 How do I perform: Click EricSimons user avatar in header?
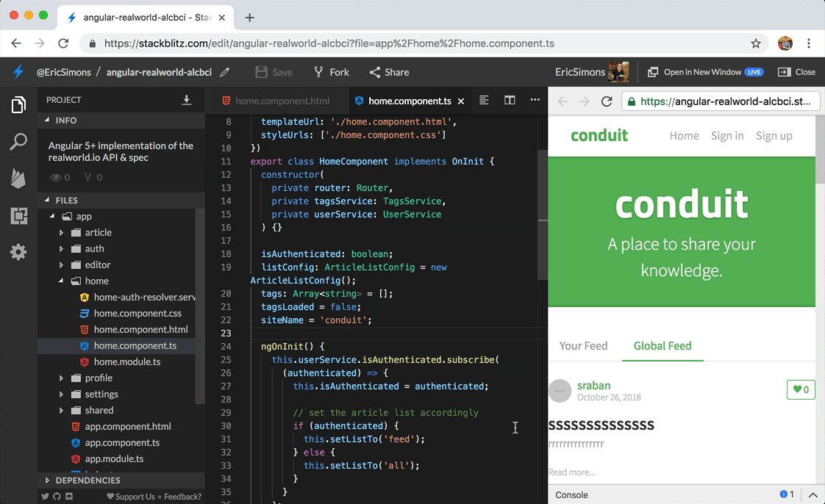[618, 72]
